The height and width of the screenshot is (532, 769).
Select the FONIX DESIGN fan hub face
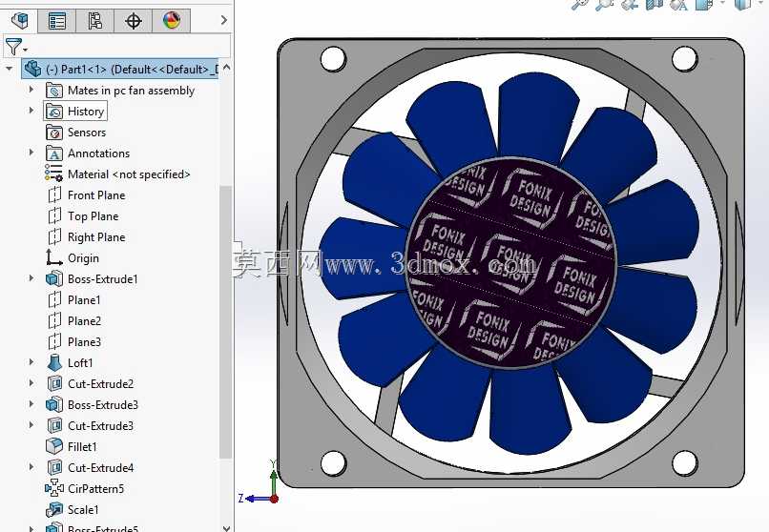513,262
